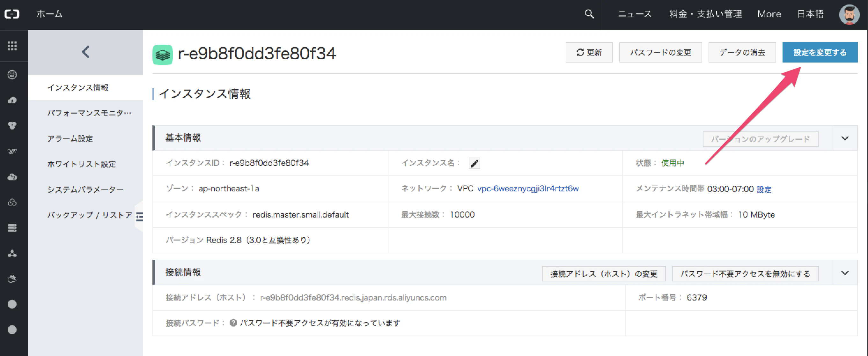Image resolution: width=868 pixels, height=356 pixels.
Task: Click the wave-shaped sidebar icon
Action: [12, 152]
